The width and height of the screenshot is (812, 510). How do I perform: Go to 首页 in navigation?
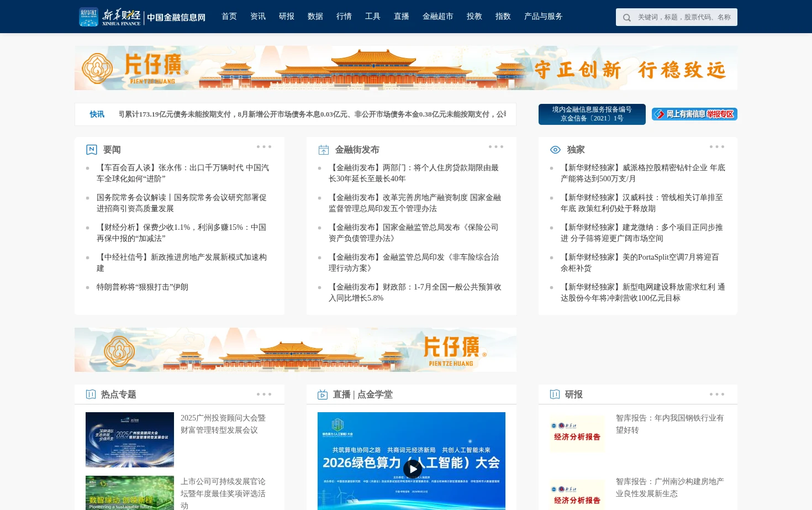229,17
